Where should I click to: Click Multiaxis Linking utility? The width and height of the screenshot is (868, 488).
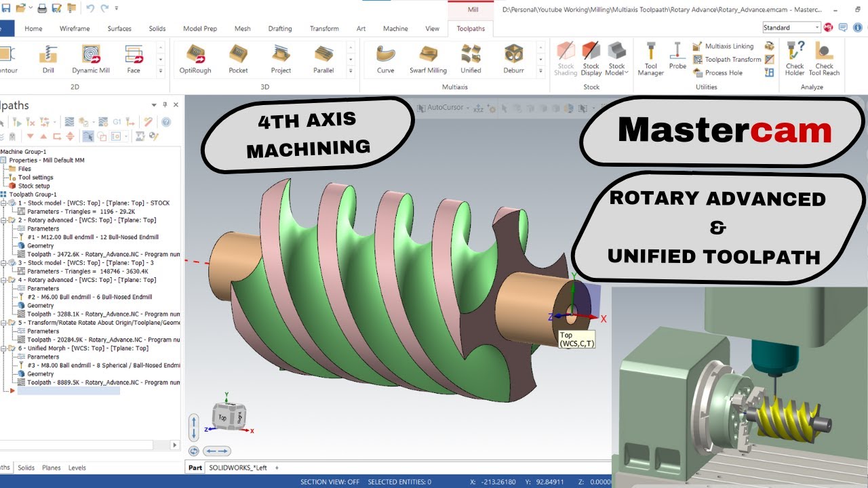click(x=723, y=46)
